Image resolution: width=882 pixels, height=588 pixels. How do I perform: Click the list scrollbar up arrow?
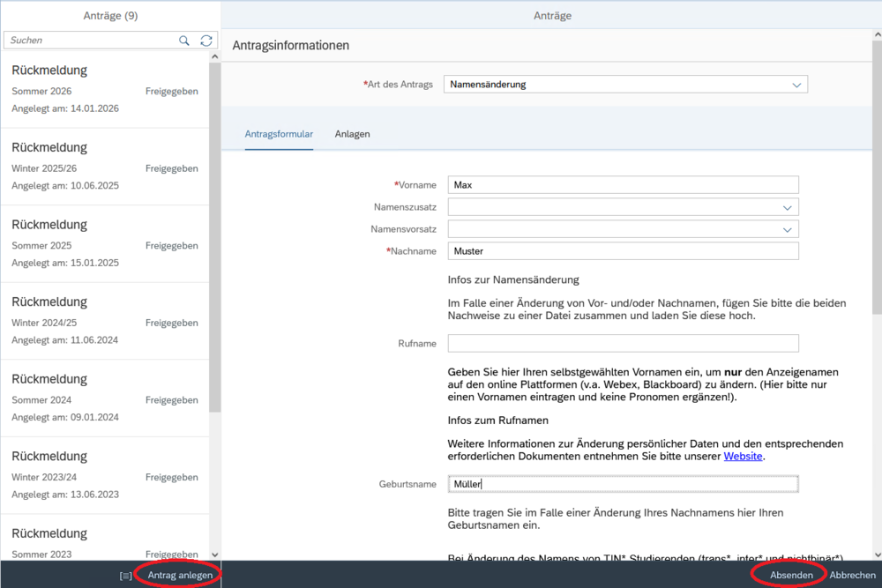215,56
